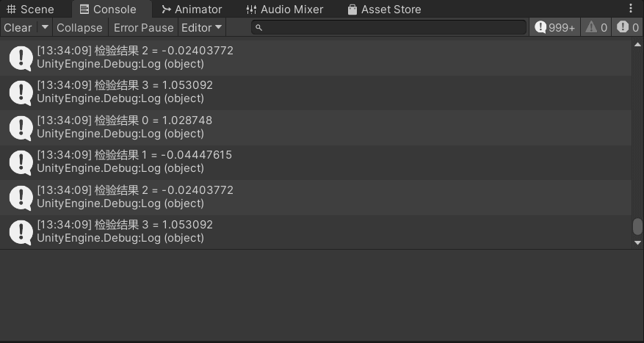Expand the Editor target dropdown
The image size is (644, 343).
coord(202,27)
